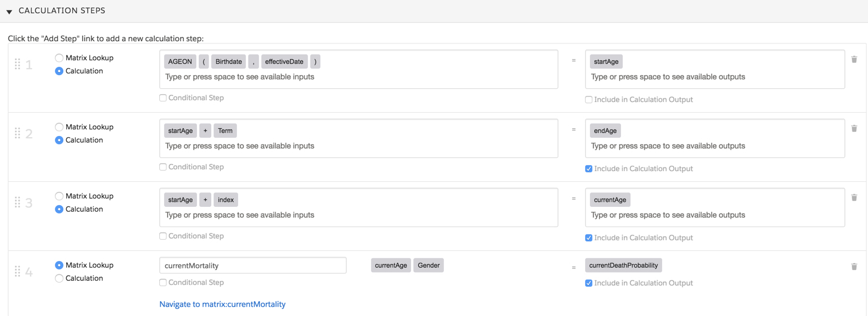Image resolution: width=868 pixels, height=316 pixels.
Task: Select the currentDeathProbability output token
Action: (x=623, y=265)
